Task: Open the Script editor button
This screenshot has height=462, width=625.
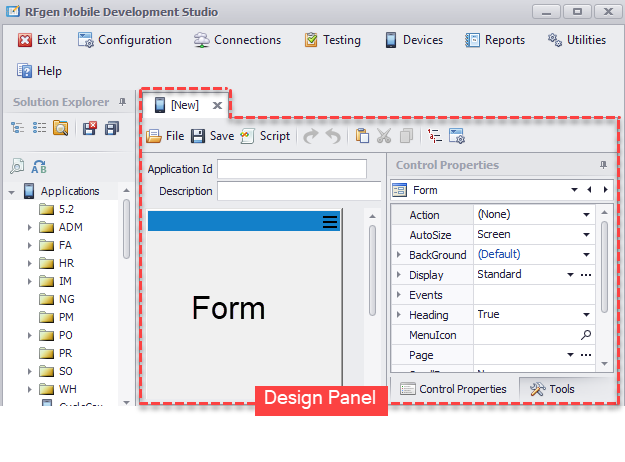Action: pos(265,136)
